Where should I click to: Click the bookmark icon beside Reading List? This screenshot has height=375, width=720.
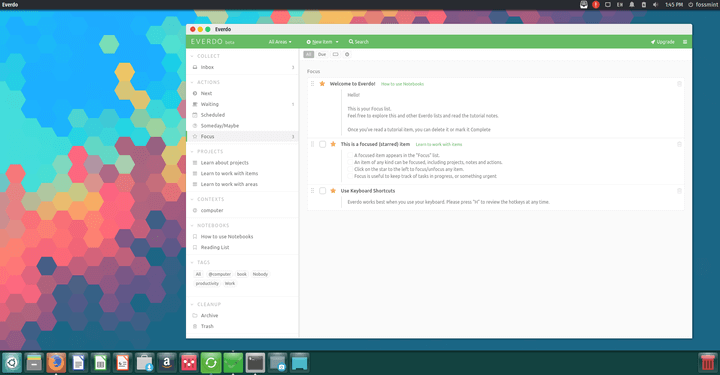click(195, 247)
